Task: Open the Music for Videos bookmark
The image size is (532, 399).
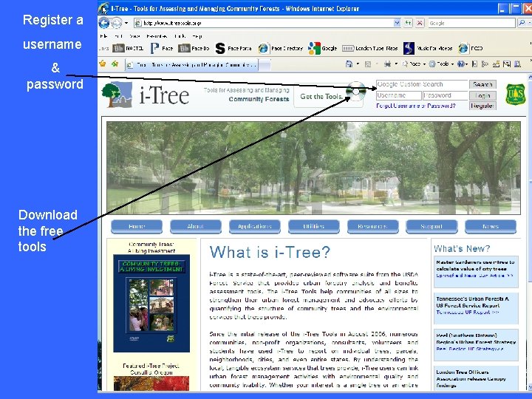Action: (x=428, y=49)
